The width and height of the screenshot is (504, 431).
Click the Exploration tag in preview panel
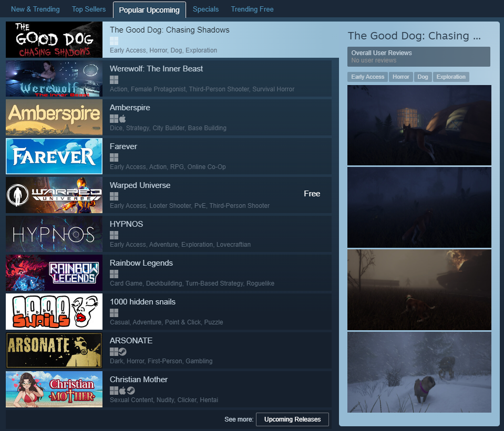click(x=450, y=77)
